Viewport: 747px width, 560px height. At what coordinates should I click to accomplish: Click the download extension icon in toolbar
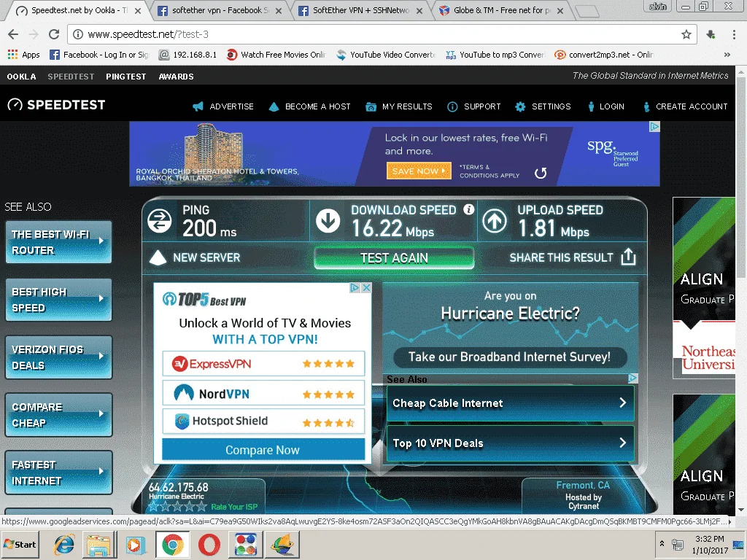(711, 34)
